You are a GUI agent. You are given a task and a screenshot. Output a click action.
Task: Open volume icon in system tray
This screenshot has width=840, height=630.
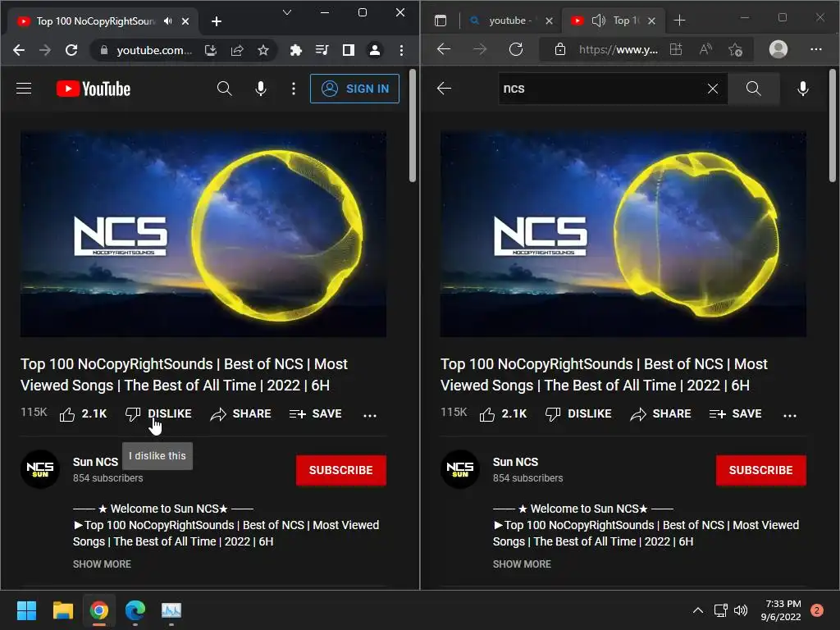[741, 610]
